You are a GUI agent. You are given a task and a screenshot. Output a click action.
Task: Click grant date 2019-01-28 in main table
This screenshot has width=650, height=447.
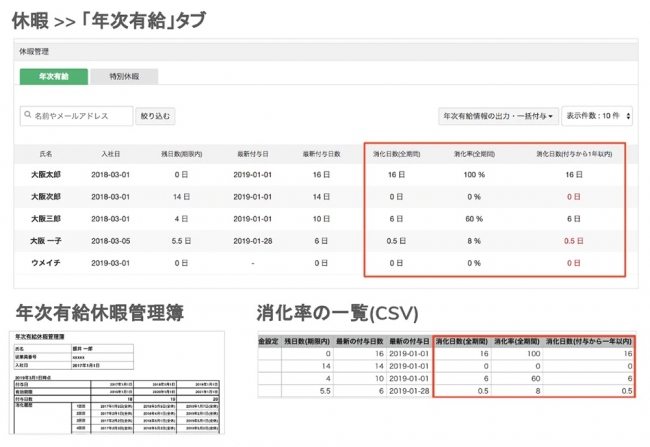pyautogui.click(x=252, y=241)
